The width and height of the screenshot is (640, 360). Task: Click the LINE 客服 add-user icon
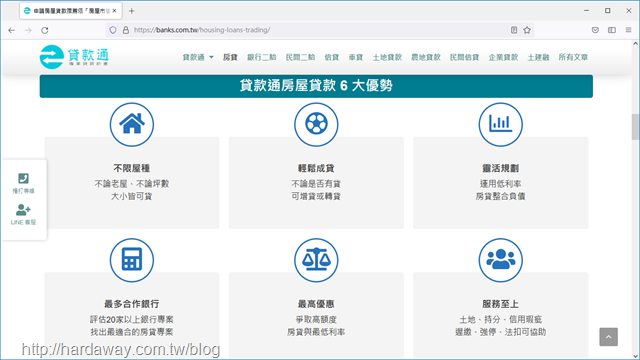(x=23, y=210)
